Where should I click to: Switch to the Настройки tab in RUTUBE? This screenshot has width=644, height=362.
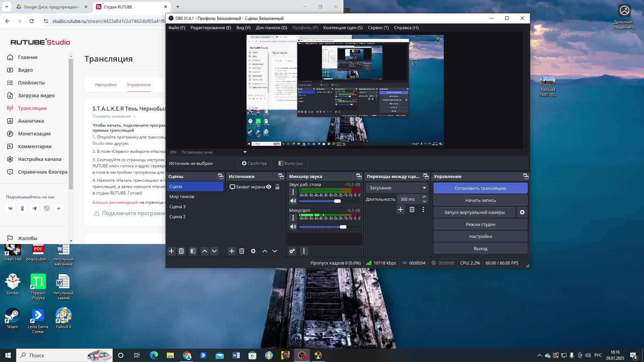coord(106,85)
